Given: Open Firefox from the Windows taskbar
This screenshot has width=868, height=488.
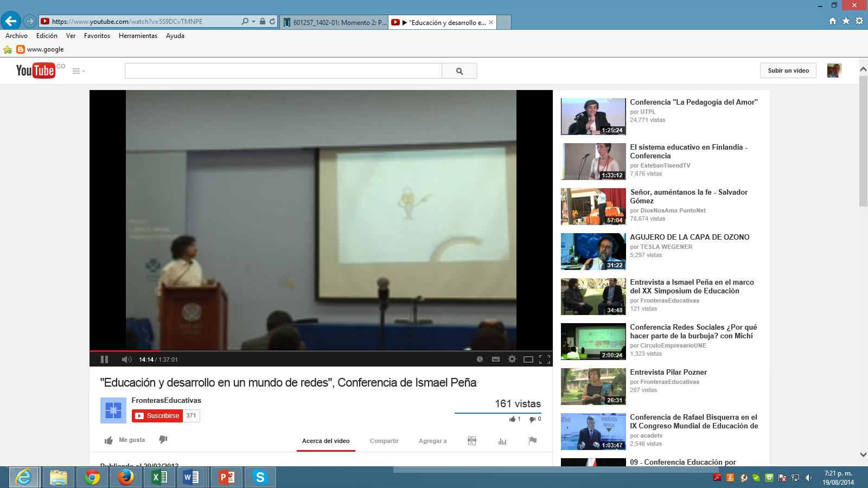Looking at the screenshot, I should pos(126,477).
